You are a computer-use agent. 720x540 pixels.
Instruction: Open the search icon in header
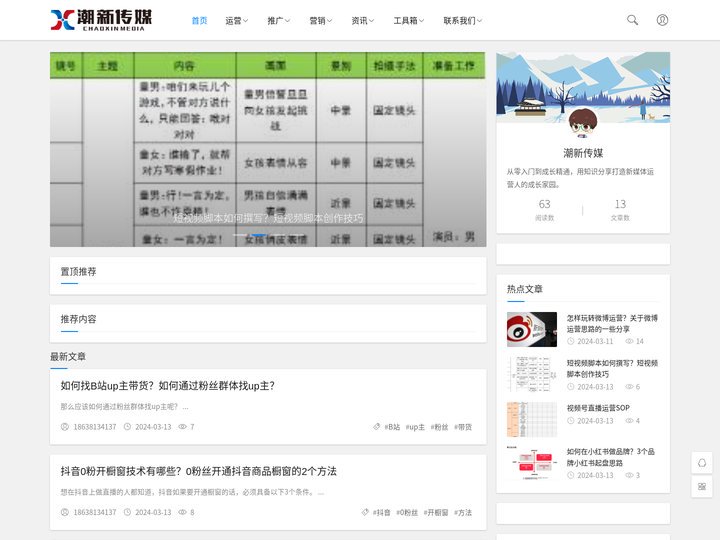coord(632,20)
